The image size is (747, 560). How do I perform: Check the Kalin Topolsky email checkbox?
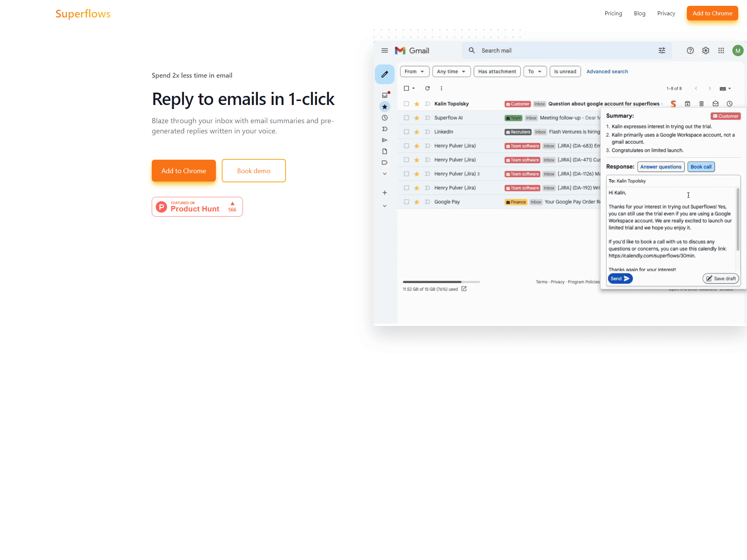406,104
